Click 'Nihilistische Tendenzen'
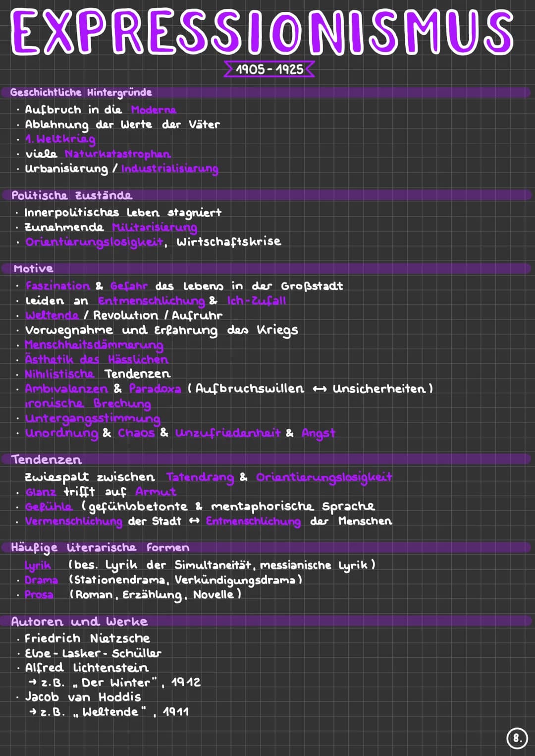 click(98, 374)
